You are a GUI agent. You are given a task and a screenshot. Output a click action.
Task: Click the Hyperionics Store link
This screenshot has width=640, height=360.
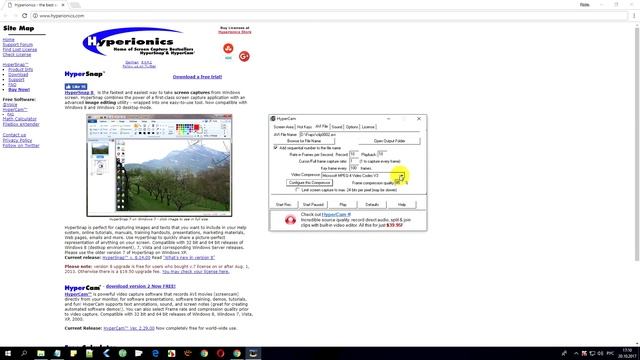[x=235, y=32]
